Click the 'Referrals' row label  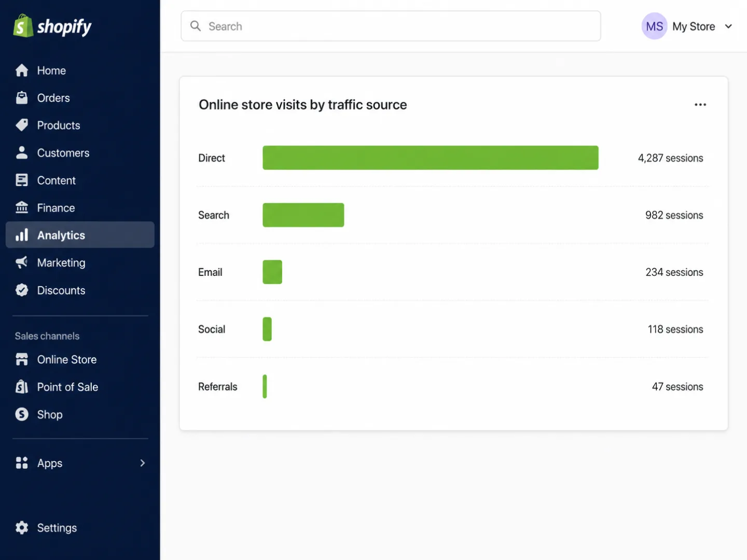[x=218, y=387]
